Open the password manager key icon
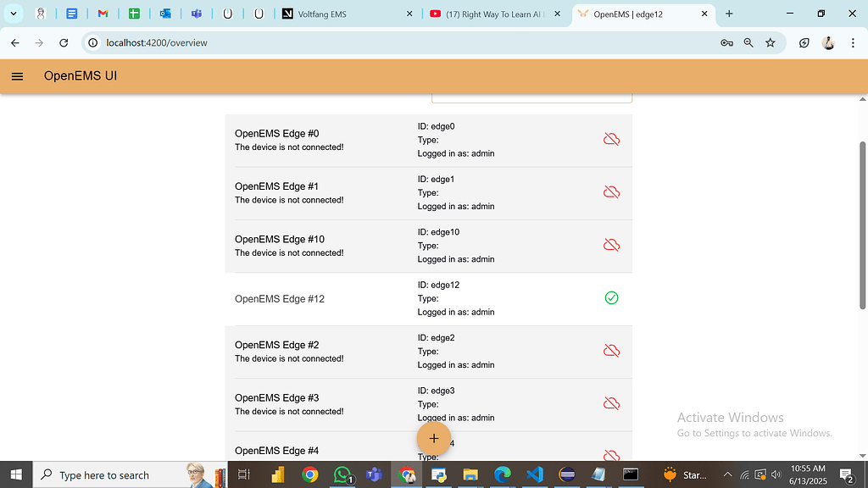 pos(726,42)
